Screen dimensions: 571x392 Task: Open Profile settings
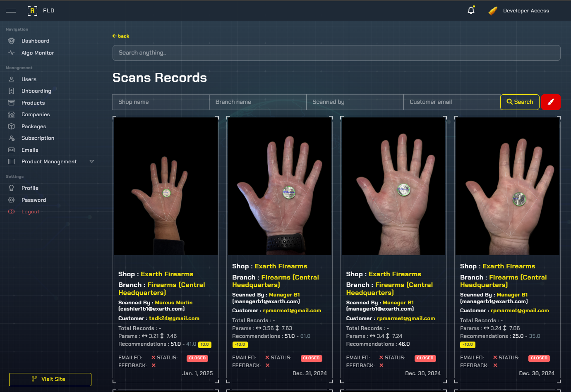pyautogui.click(x=30, y=188)
